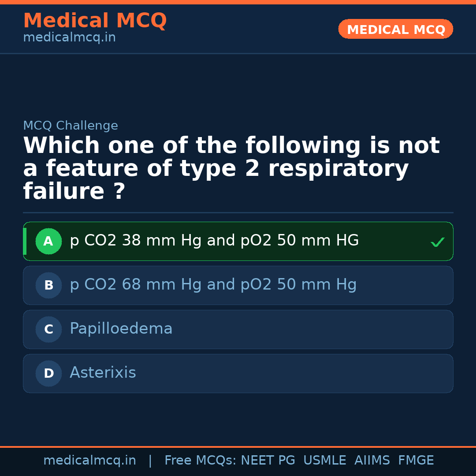476x476 pixels.
Task: Click the MCQ Challenge label
Action: click(x=71, y=126)
